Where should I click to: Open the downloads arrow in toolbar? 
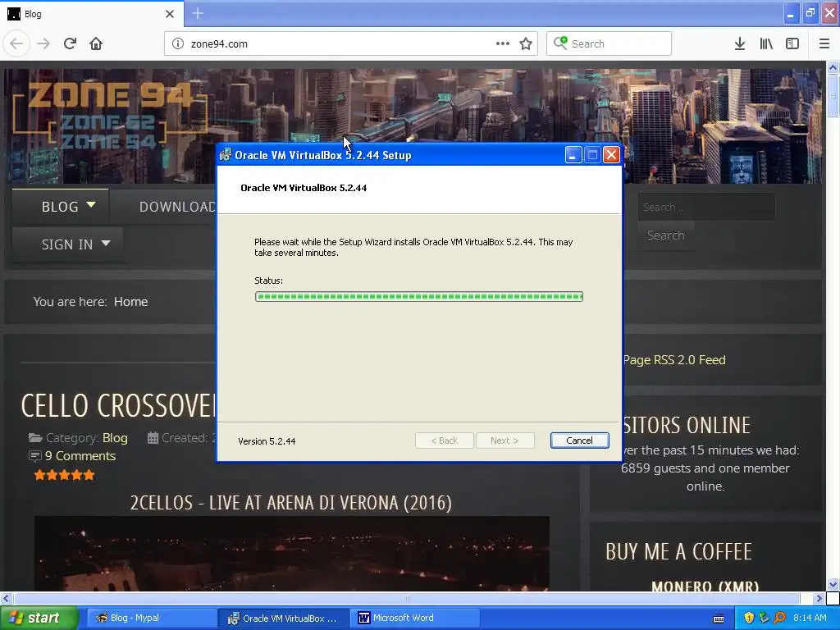pos(740,43)
